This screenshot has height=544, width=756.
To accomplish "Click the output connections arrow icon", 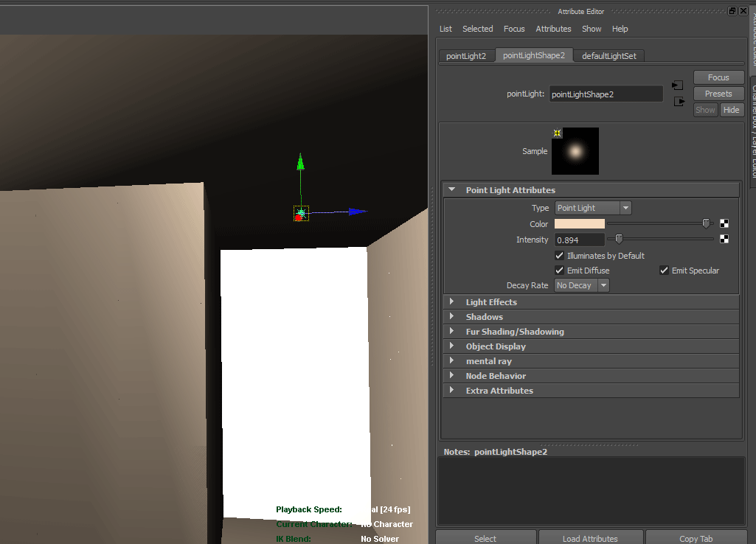I will 677,101.
